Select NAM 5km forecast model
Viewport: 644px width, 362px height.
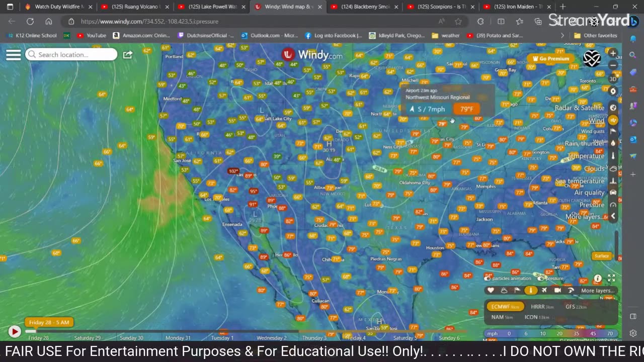tap(502, 317)
